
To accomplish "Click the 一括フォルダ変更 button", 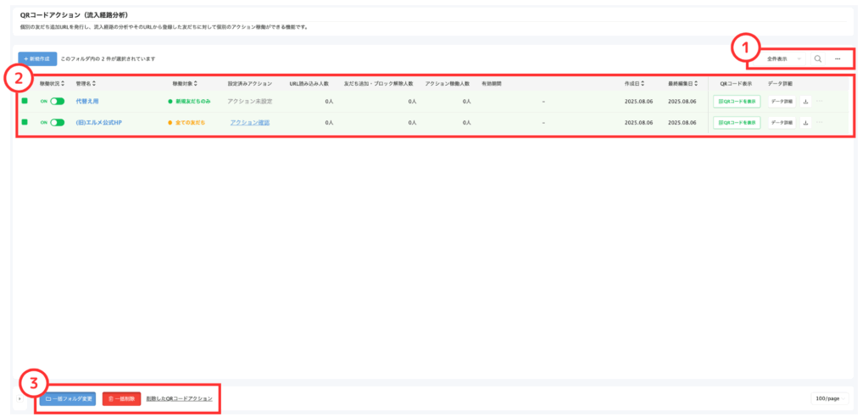I will coord(68,398).
